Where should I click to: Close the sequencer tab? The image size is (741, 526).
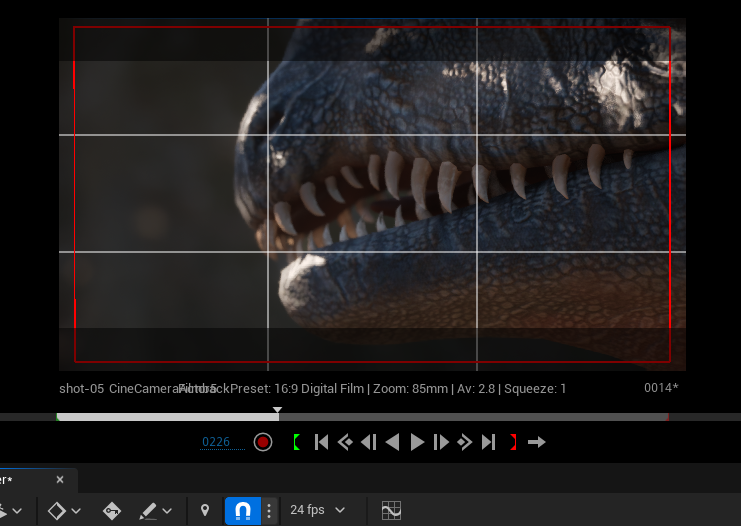click(x=60, y=480)
